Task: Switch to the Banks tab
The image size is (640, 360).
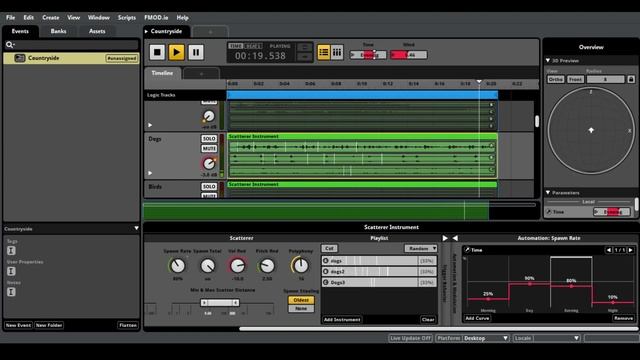Action: (x=58, y=31)
